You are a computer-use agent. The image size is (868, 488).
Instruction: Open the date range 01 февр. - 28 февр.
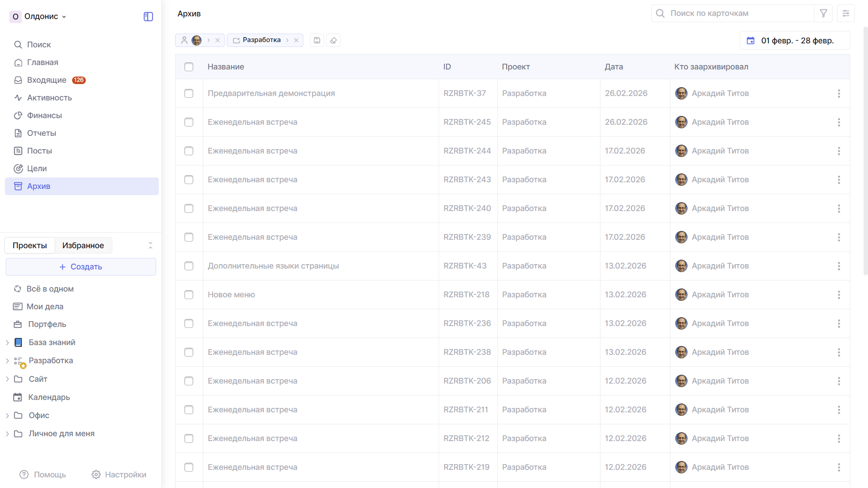point(795,41)
